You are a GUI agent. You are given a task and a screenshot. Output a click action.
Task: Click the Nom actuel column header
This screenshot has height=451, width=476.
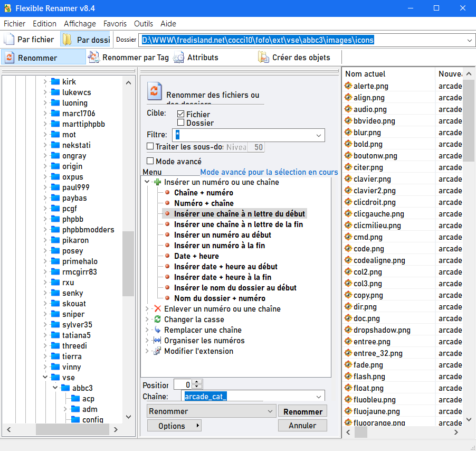click(x=389, y=74)
